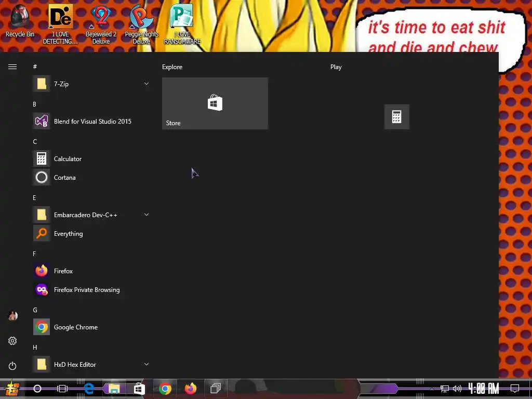
Task: Open the Action Center notifications icon
Action: click(515, 389)
